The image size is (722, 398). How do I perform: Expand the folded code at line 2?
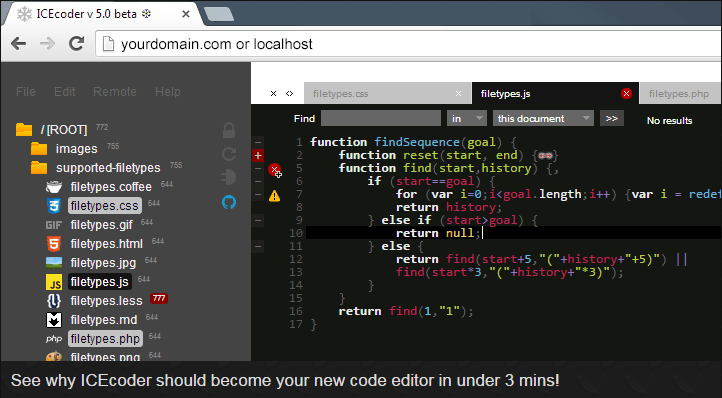(258, 156)
